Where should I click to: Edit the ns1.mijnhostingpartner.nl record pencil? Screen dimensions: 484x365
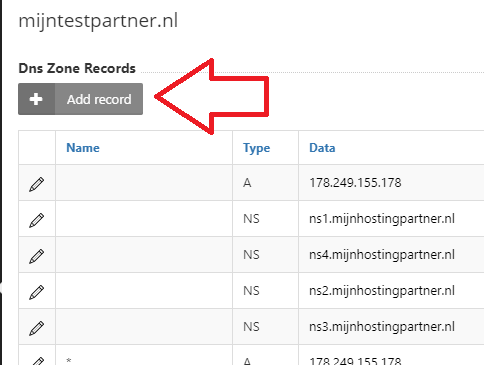click(x=37, y=220)
